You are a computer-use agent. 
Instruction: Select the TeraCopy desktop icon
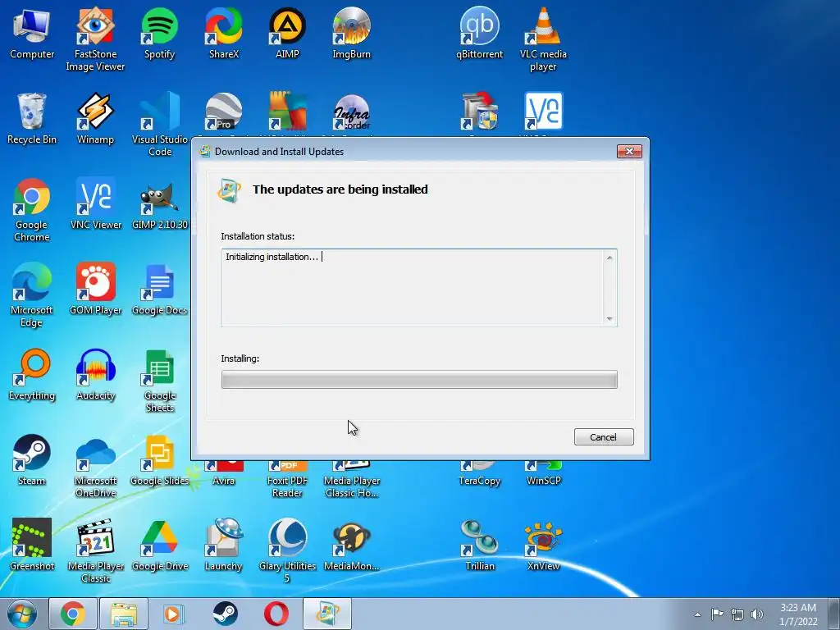[479, 473]
